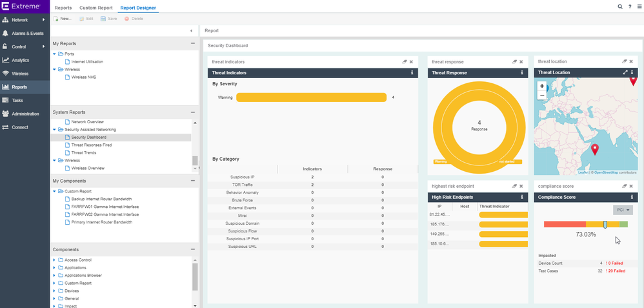Select Threat Trends report
Viewport: 644px width, 308px height.
point(84,152)
